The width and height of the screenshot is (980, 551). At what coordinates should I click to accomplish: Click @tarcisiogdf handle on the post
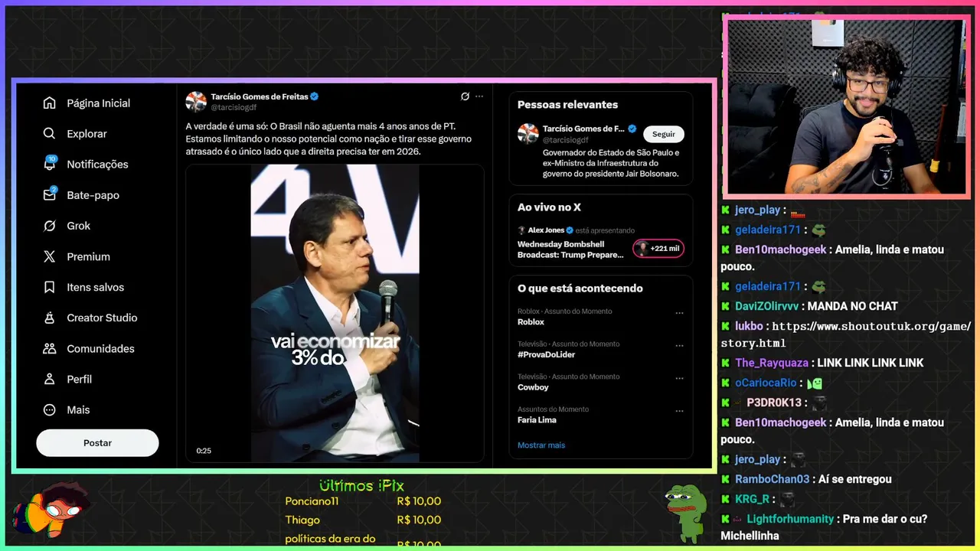pyautogui.click(x=234, y=107)
